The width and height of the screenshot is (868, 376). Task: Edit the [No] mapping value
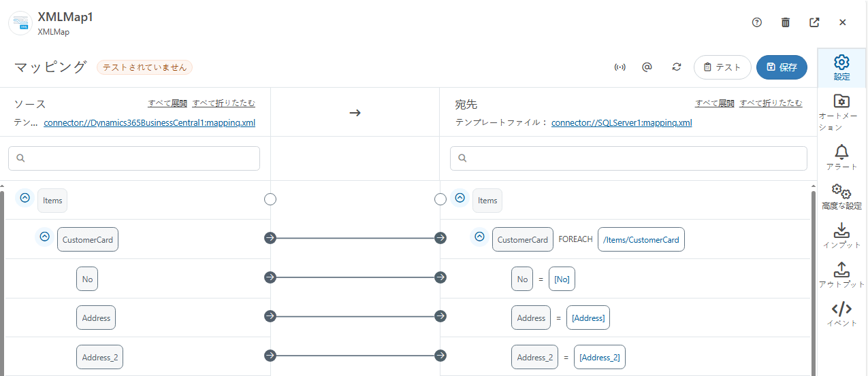coord(562,279)
